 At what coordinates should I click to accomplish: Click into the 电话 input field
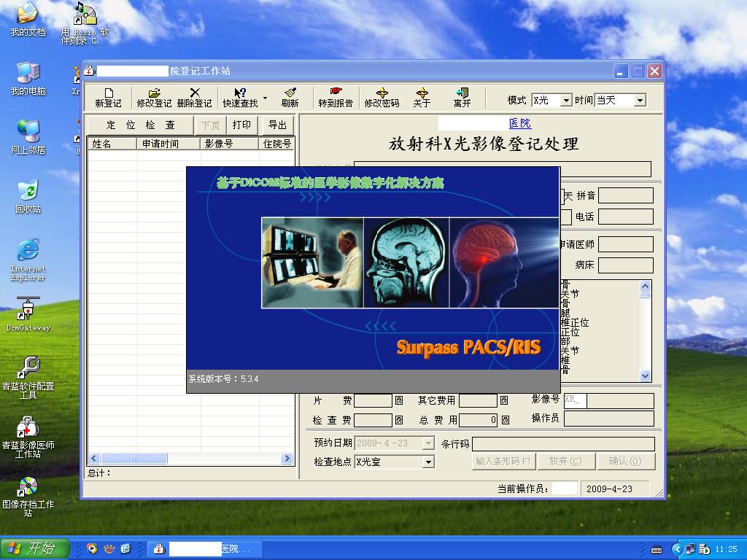[625, 217]
